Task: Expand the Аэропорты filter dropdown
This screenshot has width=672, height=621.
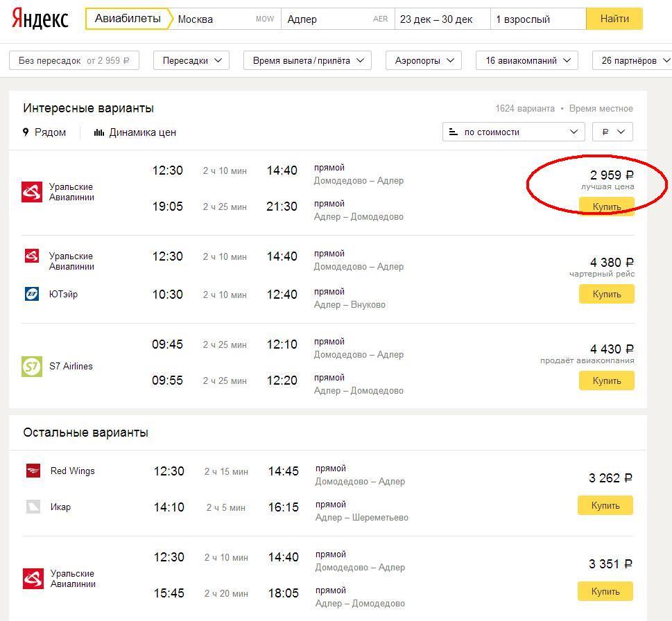Action: [x=424, y=60]
